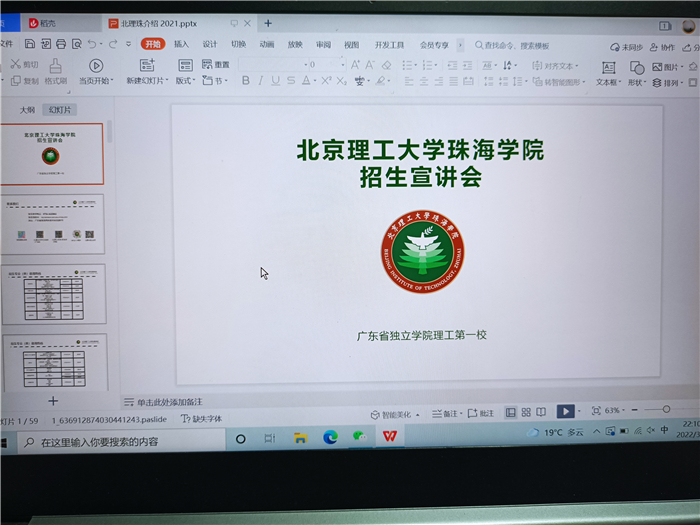Toggle Strikethrough formatting
Image resolution: width=700 pixels, height=525 pixels.
coord(291,80)
